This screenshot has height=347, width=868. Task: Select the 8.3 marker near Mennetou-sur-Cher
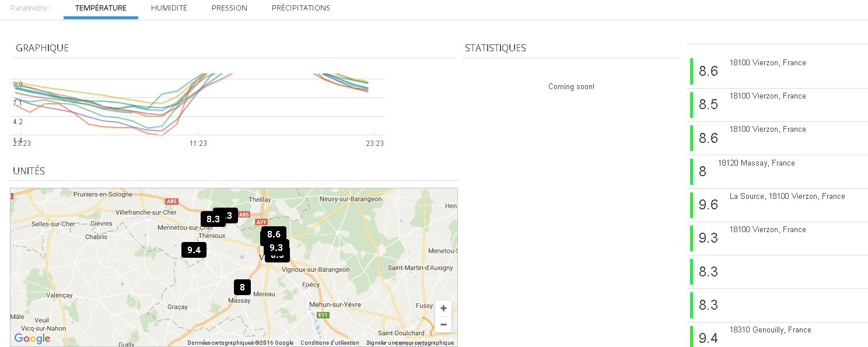click(x=213, y=219)
